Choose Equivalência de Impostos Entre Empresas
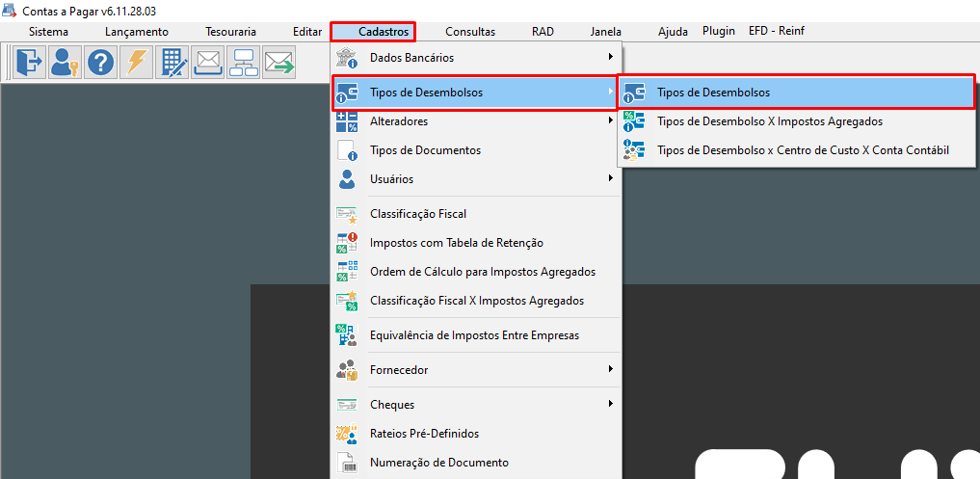 click(x=476, y=335)
